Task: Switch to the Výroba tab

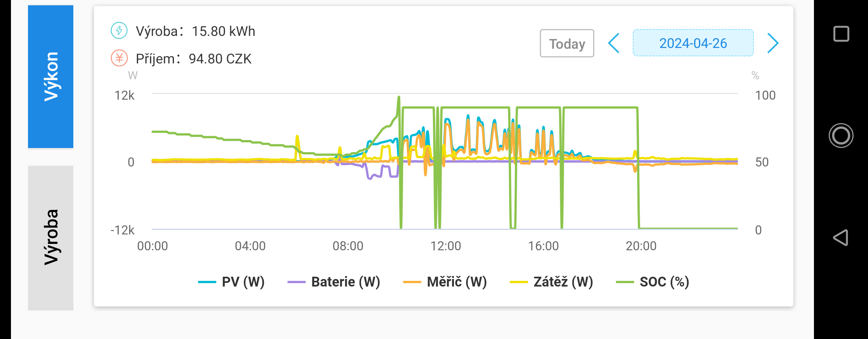Action: point(51,237)
